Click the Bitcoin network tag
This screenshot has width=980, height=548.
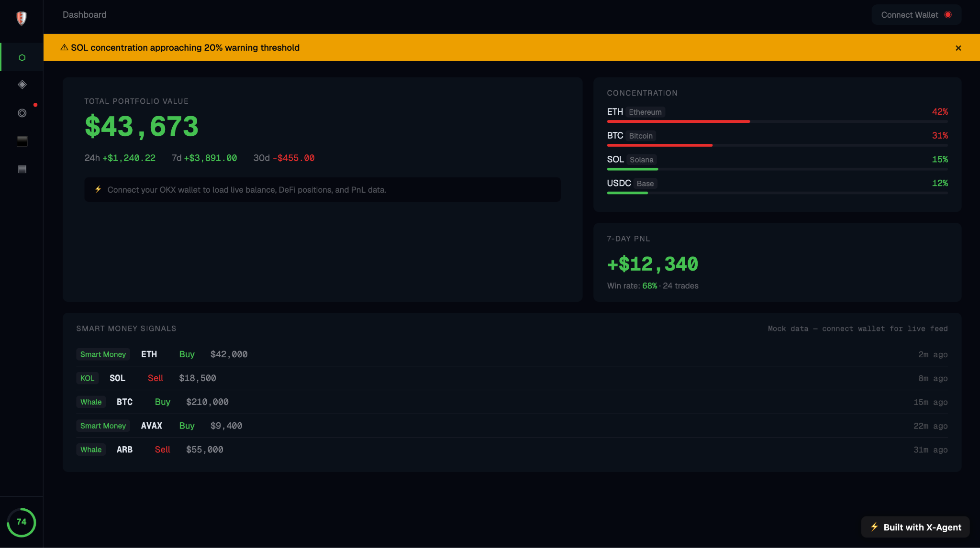(x=641, y=136)
